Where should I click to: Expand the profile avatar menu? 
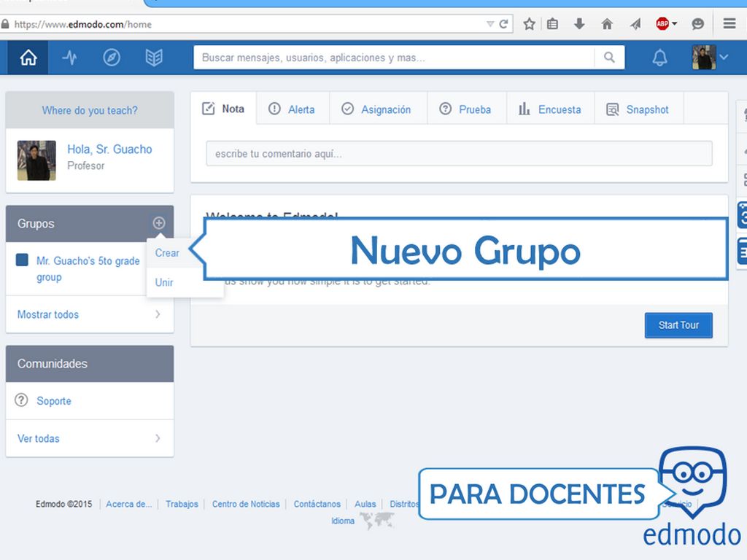711,58
